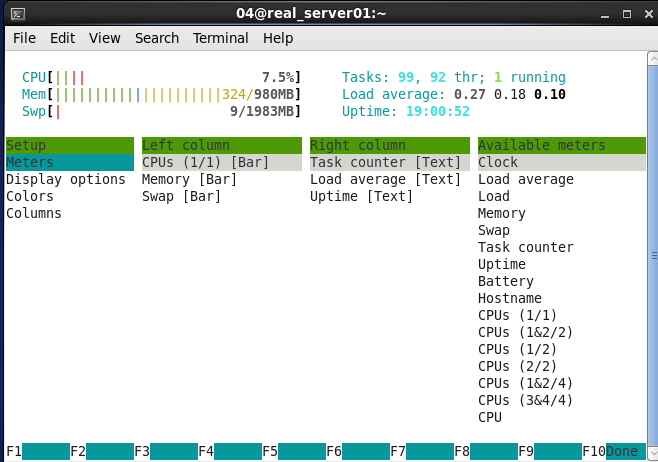Maximize the terminal window
This screenshot has width=658, height=462.
[x=627, y=14]
